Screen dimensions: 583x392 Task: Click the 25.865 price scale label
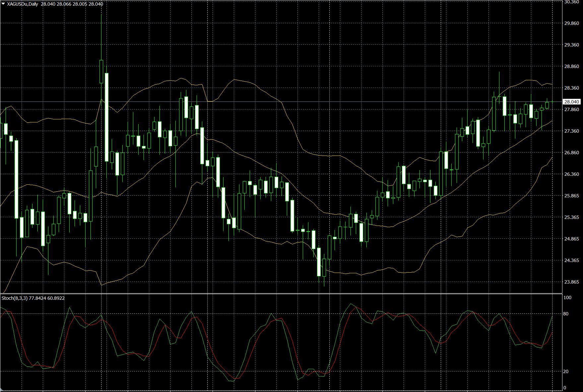(x=572, y=196)
